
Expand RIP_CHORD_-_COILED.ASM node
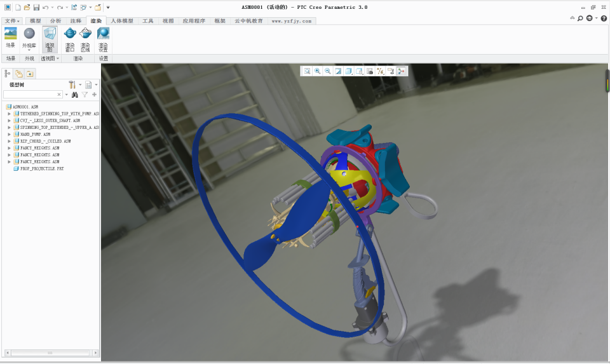(x=10, y=141)
